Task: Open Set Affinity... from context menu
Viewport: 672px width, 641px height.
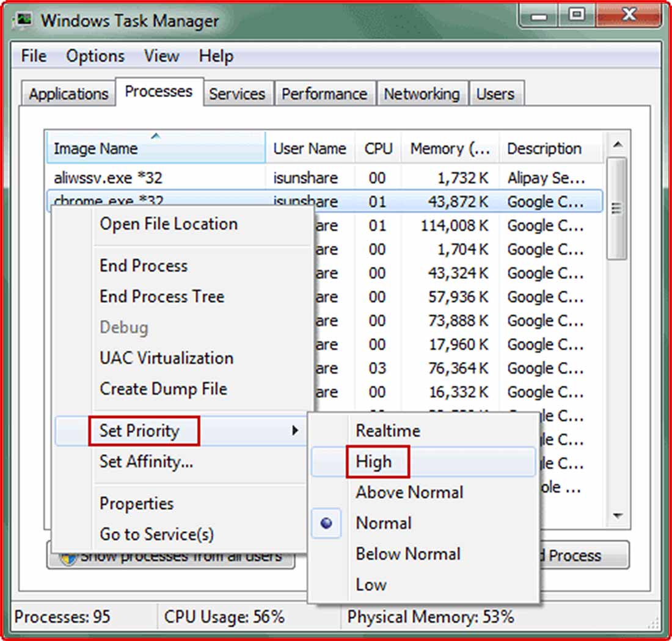Action: pyautogui.click(x=146, y=462)
